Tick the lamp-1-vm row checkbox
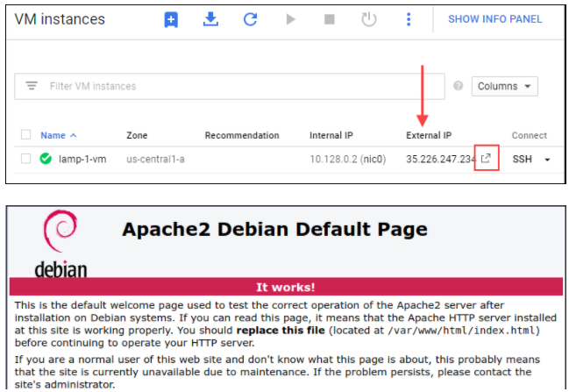The height and width of the screenshot is (392, 569). [x=25, y=159]
